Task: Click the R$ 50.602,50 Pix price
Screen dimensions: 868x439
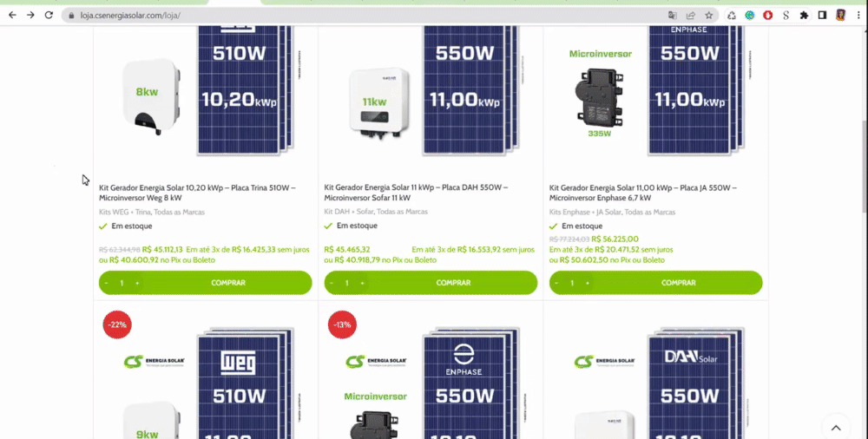Action: click(x=584, y=260)
